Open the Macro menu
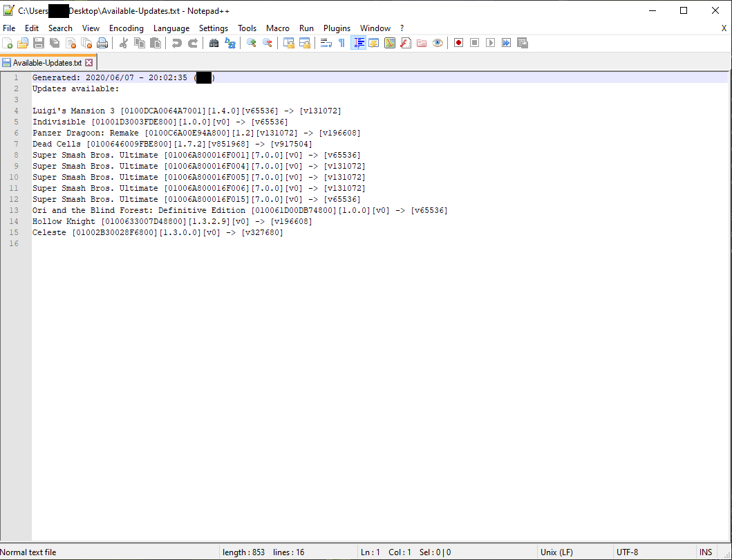Viewport: 732px width, 560px height. point(278,28)
